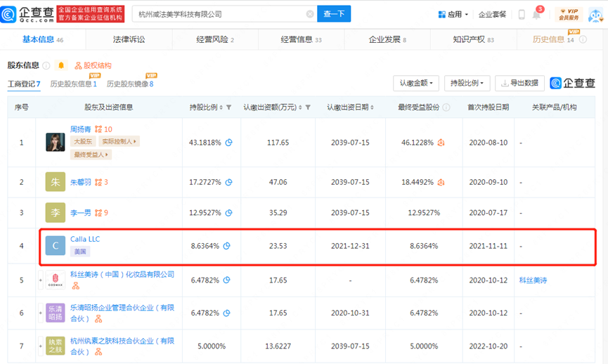Click related companies 9 icon for 李一男
Screen dimensions: 608x364
click(101, 213)
